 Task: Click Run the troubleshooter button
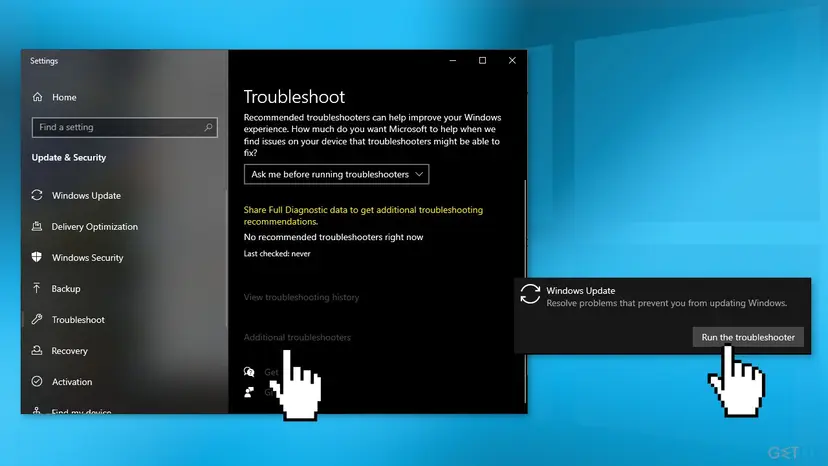[748, 337]
